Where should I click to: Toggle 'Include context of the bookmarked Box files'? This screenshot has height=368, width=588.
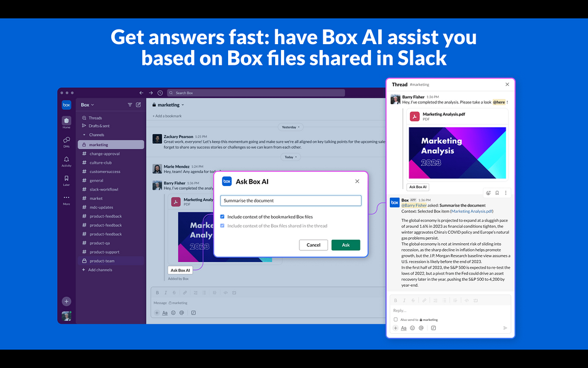coord(222,217)
